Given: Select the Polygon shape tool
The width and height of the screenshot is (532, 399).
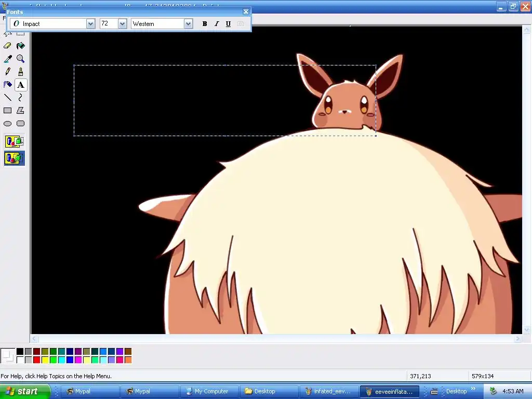Looking at the screenshot, I should 21,111.
